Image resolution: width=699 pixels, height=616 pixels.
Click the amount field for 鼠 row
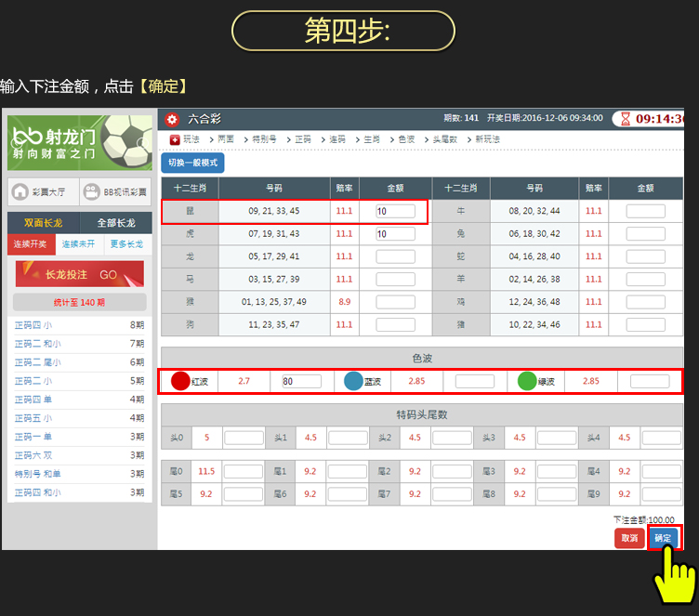point(394,211)
